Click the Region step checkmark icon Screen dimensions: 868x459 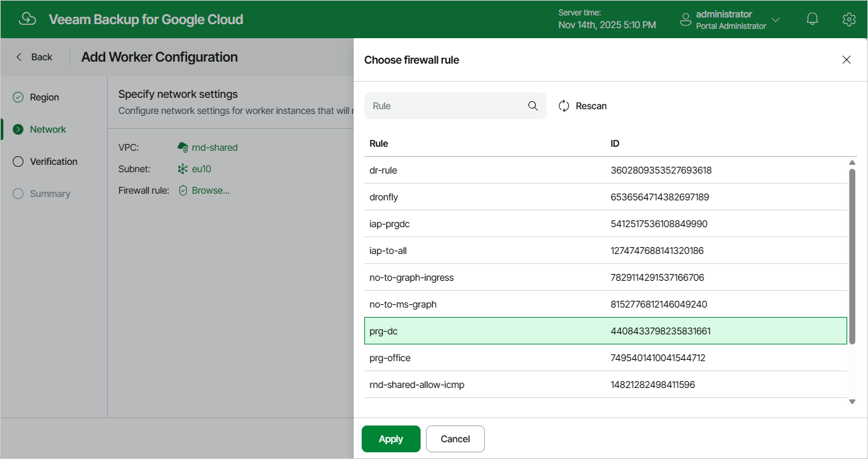coord(18,97)
